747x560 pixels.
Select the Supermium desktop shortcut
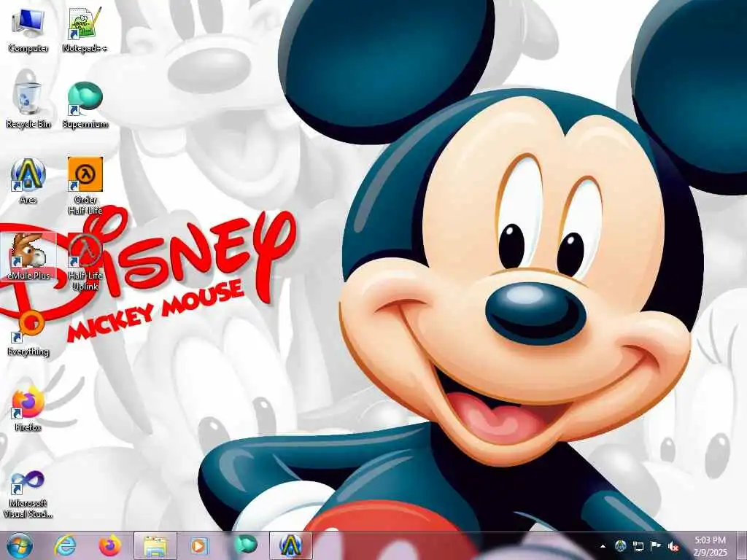click(x=85, y=105)
